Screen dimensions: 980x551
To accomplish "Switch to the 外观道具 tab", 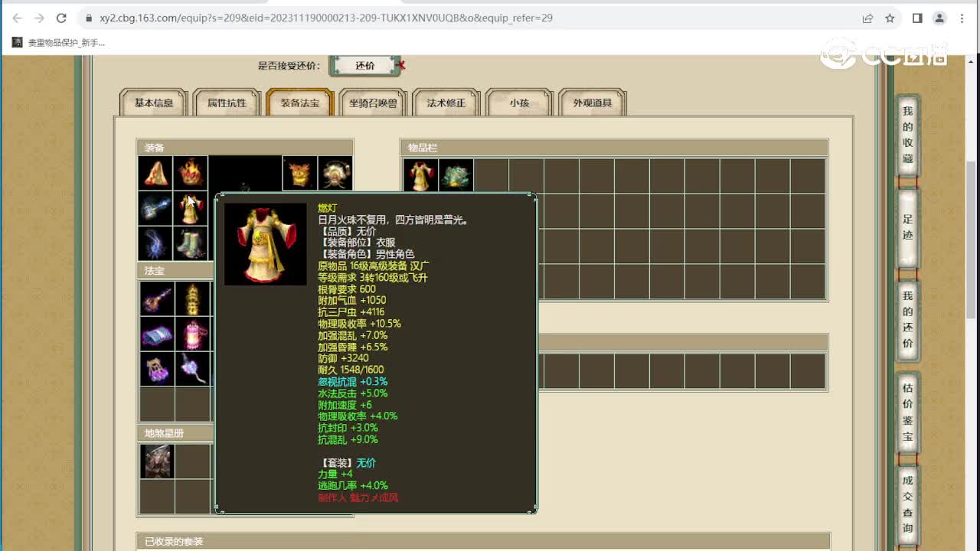I will click(x=593, y=103).
